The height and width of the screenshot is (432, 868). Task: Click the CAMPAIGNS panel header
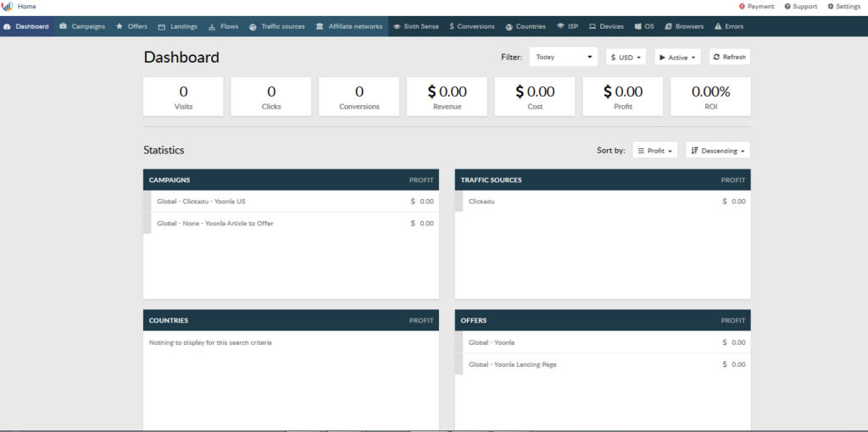click(292, 180)
